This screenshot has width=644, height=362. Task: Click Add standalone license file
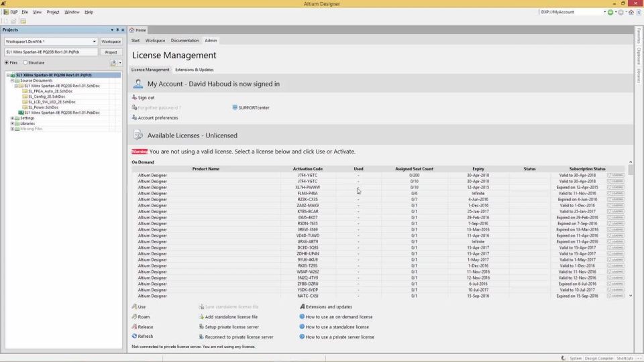(228, 317)
